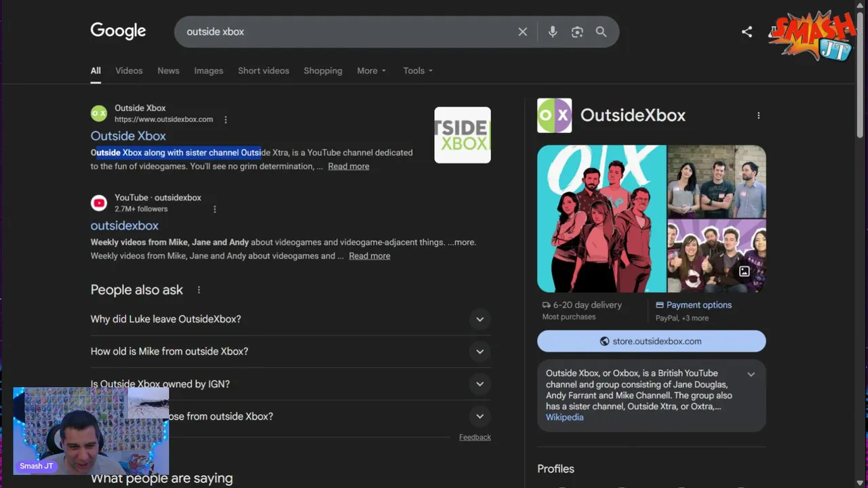This screenshot has width=868, height=488.
Task: Open the illustrated OX team artwork image
Action: click(601, 219)
